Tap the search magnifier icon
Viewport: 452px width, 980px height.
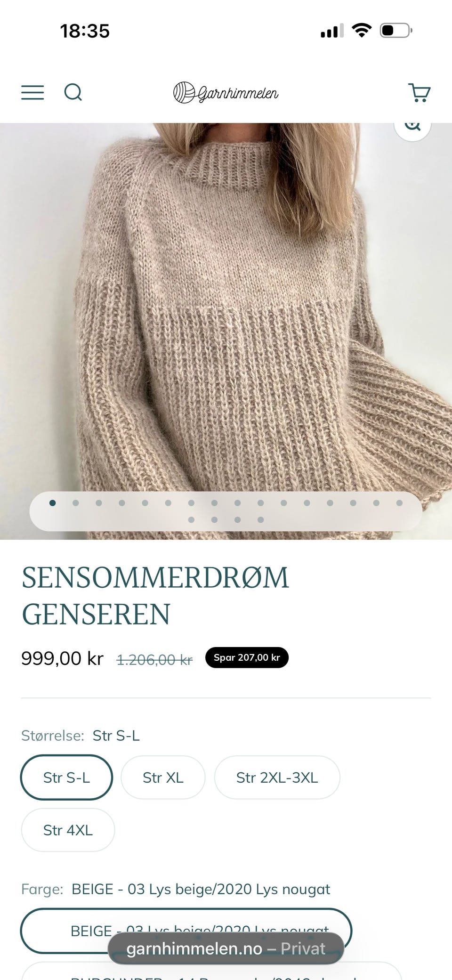point(73,92)
